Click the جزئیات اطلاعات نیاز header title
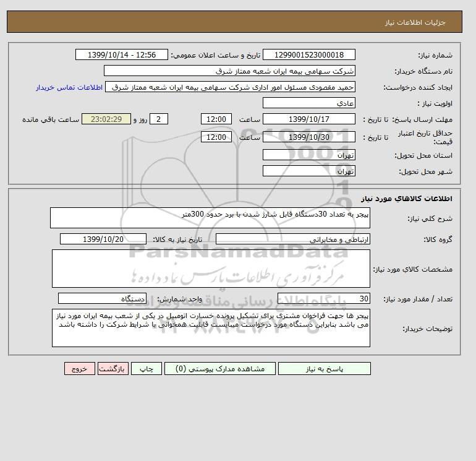The height and width of the screenshot is (461, 476). (x=415, y=22)
